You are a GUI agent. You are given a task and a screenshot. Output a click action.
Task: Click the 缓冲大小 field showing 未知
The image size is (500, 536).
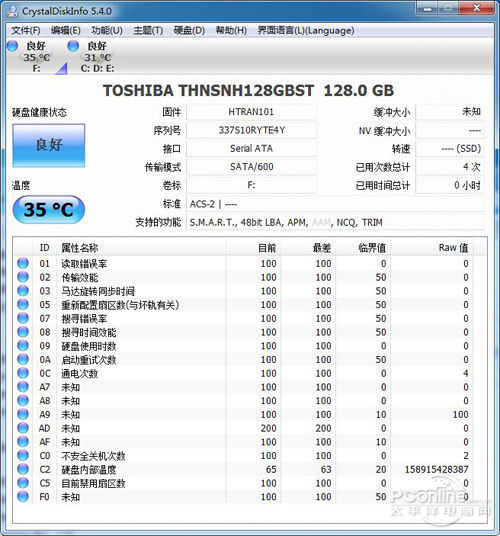[450, 112]
